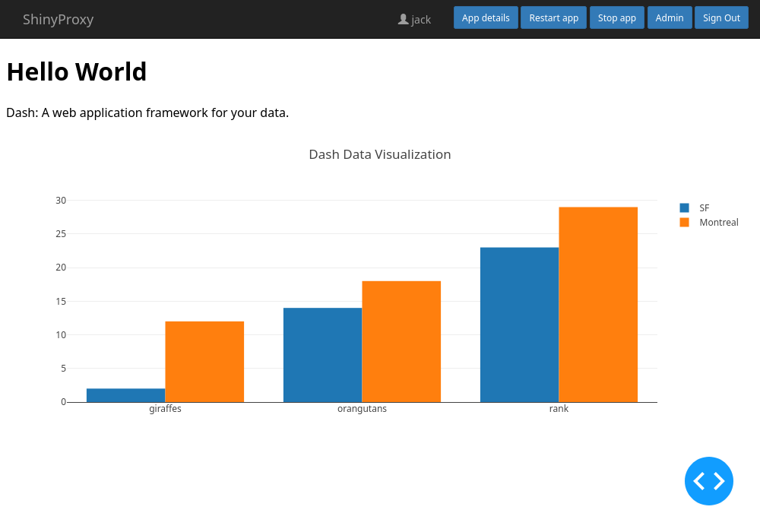The width and height of the screenshot is (760, 532).
Task: Toggle the SF trace via legend label
Action: point(705,207)
